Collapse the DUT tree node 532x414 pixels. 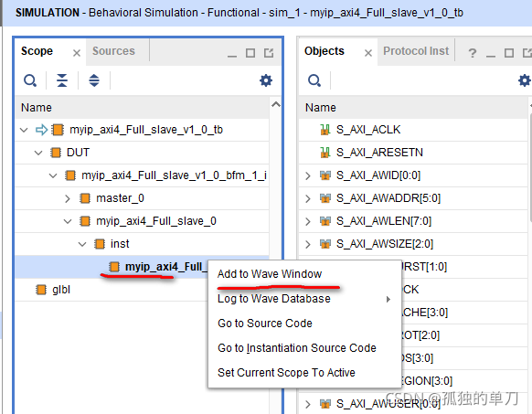click(x=38, y=153)
